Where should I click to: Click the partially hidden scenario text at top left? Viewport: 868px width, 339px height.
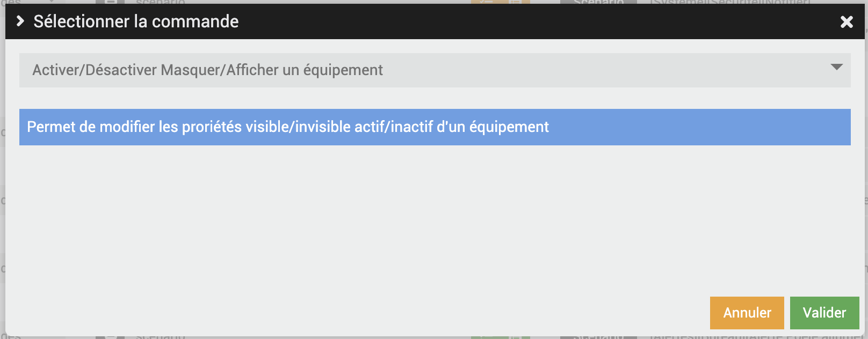160,2
